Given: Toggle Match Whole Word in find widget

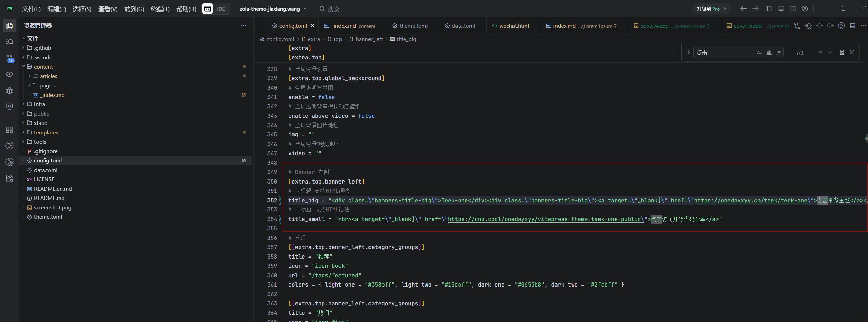Looking at the screenshot, I should (769, 53).
